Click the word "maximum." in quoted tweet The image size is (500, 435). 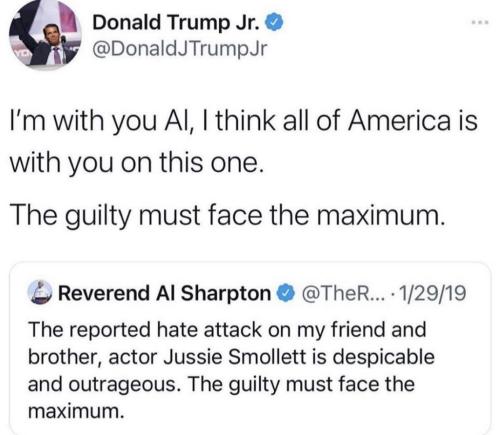coord(76,411)
